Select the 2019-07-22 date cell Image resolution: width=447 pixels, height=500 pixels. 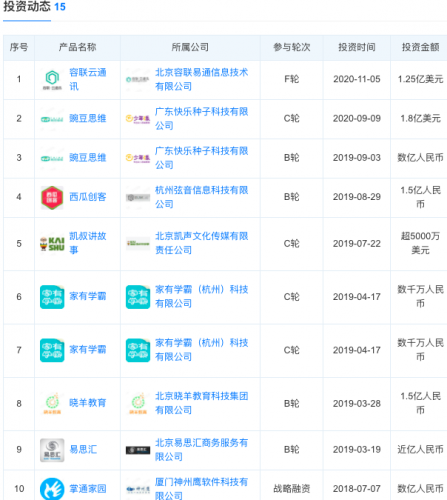[357, 244]
